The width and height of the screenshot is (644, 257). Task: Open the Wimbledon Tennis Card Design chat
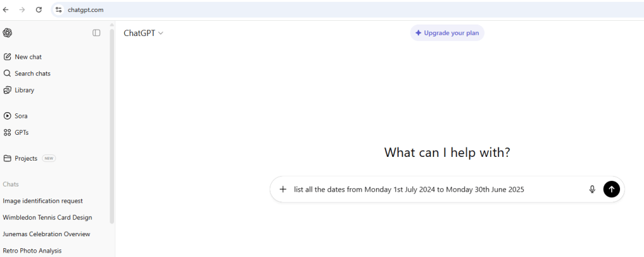click(47, 217)
